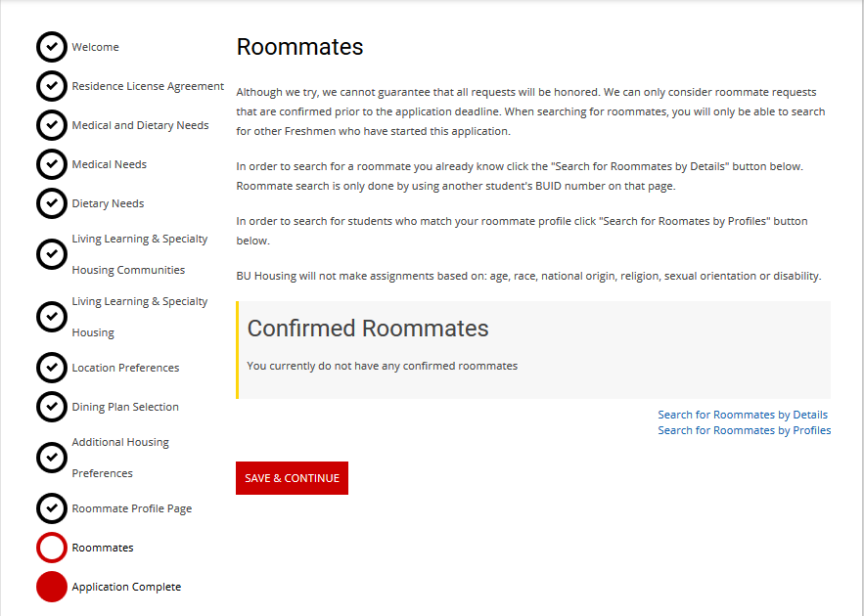Viewport: 864px width, 616px height.
Task: Click the Roommate Profile Page checkmark icon
Action: 52,508
